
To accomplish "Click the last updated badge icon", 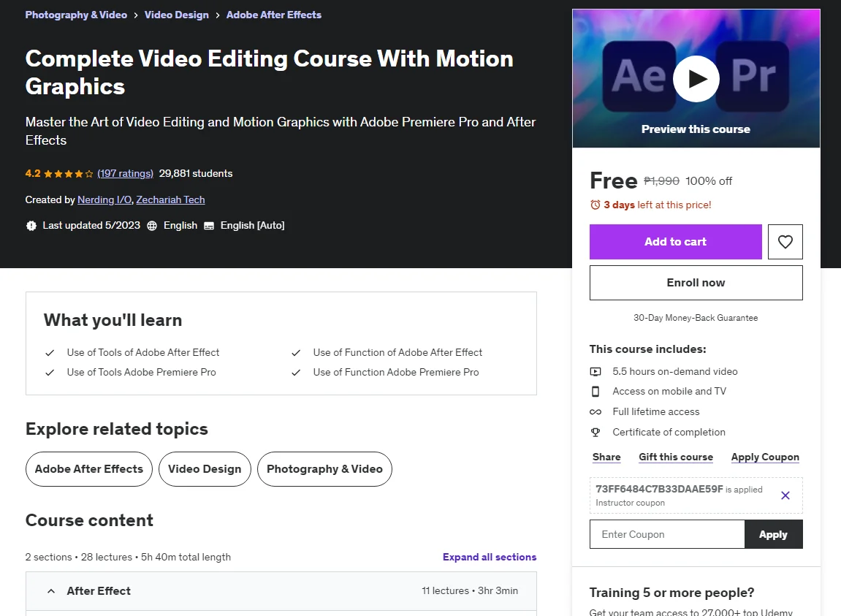I will tap(31, 226).
